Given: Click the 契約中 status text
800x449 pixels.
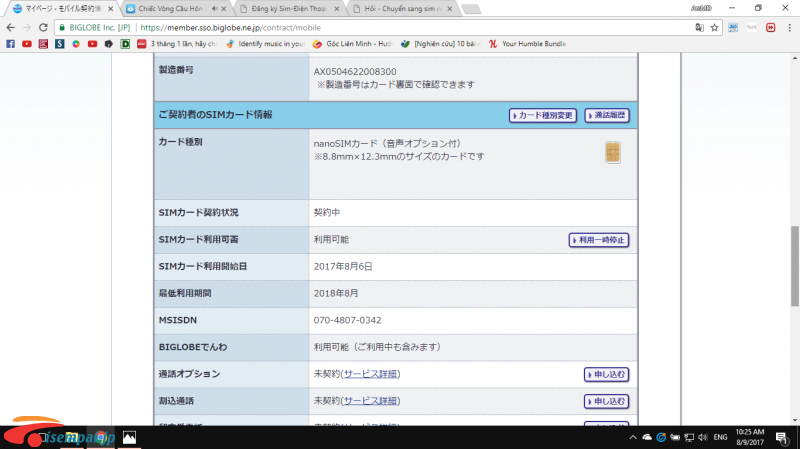Looking at the screenshot, I should pos(327,212).
